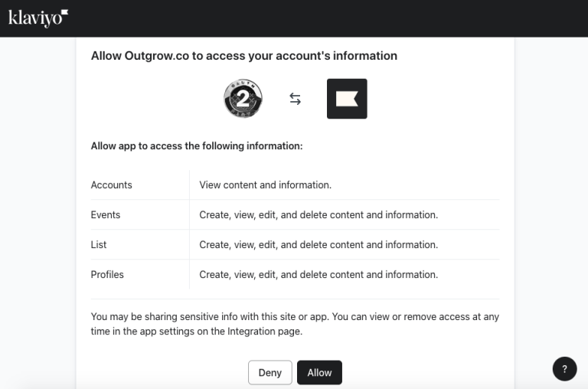Screen dimensions: 588x389
Task: Select the Events permission label
Action: pos(106,214)
